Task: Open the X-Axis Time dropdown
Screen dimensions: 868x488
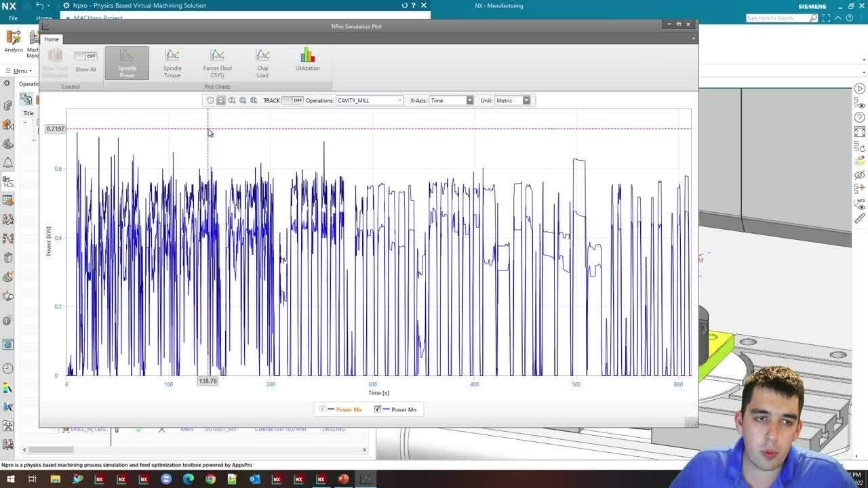Action: point(452,100)
